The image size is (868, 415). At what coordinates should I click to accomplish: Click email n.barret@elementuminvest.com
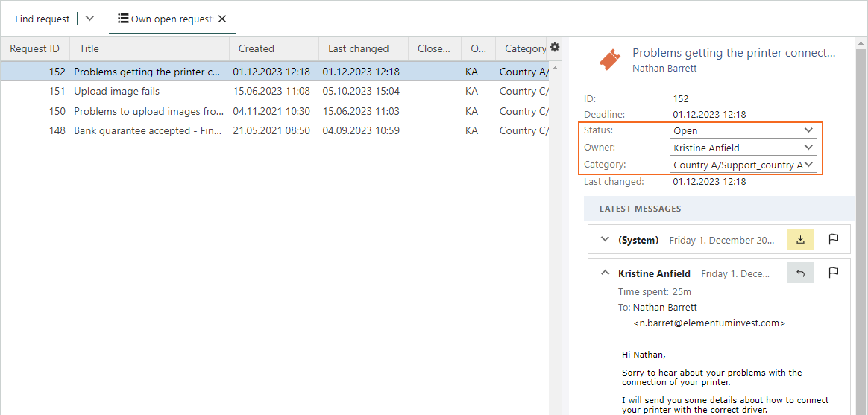pyautogui.click(x=709, y=323)
